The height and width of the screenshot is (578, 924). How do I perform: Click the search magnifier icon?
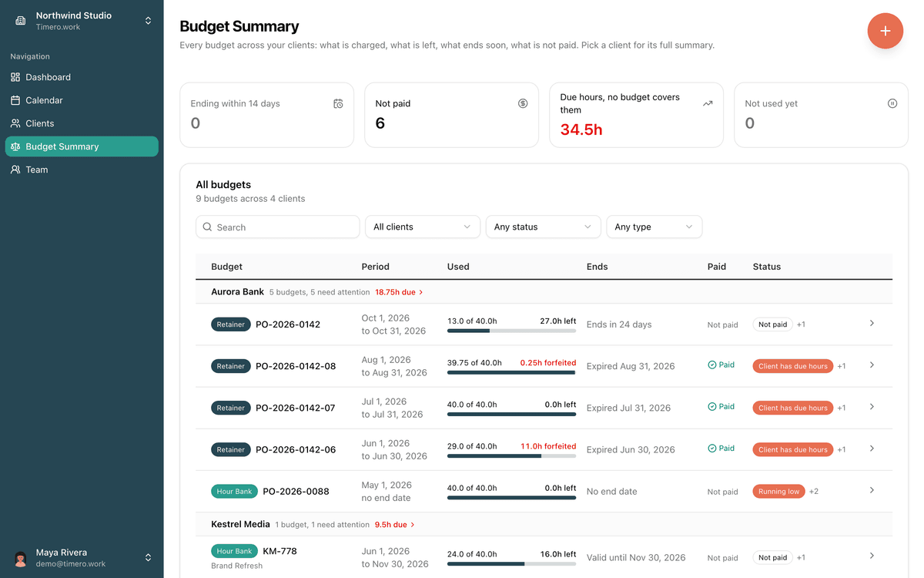[208, 227]
